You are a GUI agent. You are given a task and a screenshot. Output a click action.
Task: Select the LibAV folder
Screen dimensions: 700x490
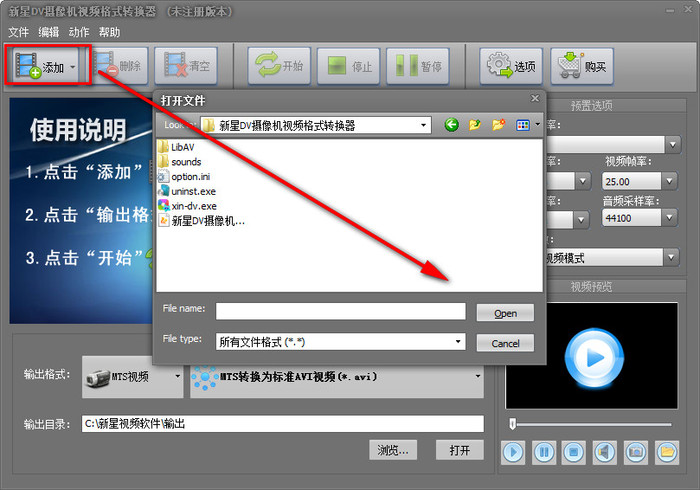177,147
